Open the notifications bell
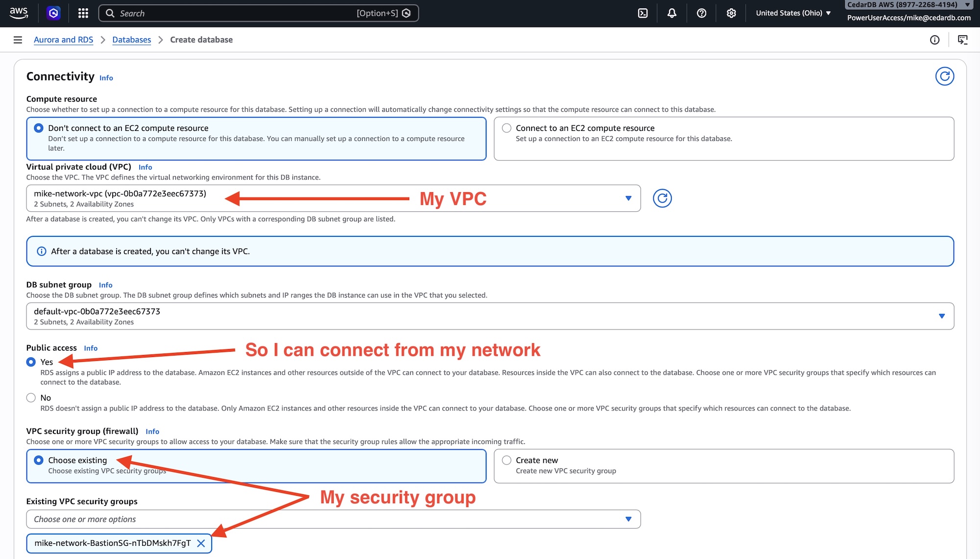This screenshot has height=559, width=980. tap(671, 13)
